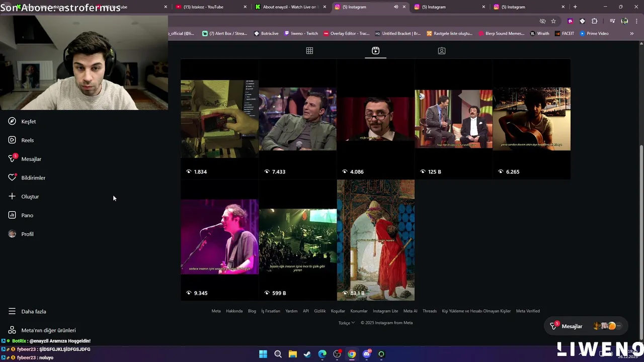Screen dimensions: 644x362
Task: Open the Chrome extensions puzzle icon
Action: point(595,21)
